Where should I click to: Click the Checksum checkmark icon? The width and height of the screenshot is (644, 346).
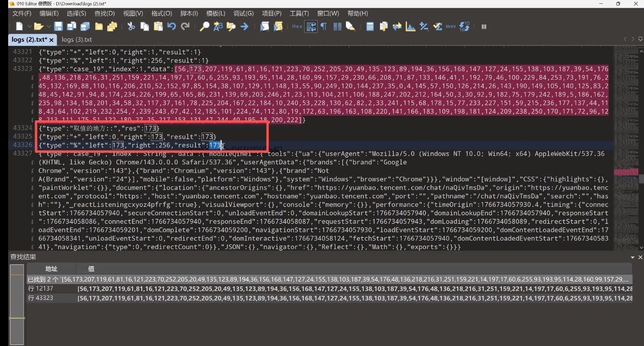click(437, 26)
